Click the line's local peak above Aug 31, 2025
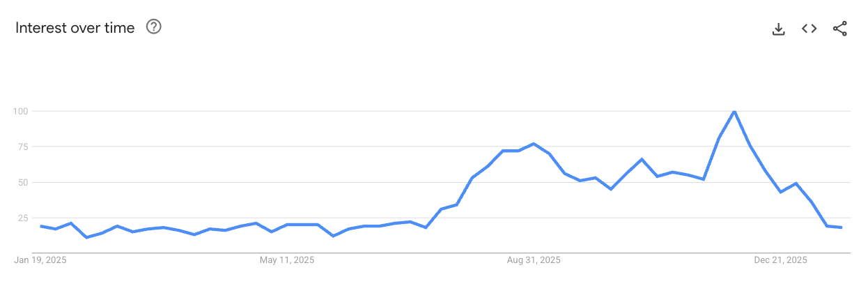Viewport: 868px width, 300px height. 534,144
